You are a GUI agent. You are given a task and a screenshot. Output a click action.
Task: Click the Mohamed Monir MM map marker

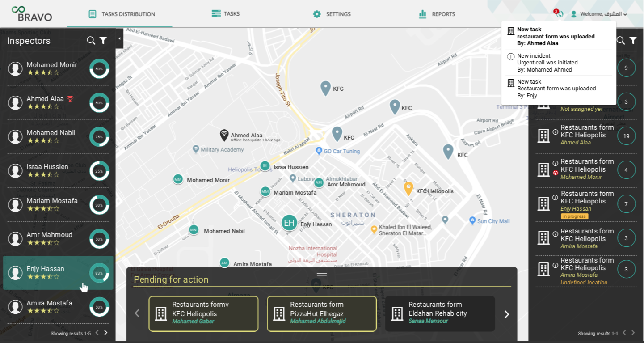pyautogui.click(x=178, y=179)
